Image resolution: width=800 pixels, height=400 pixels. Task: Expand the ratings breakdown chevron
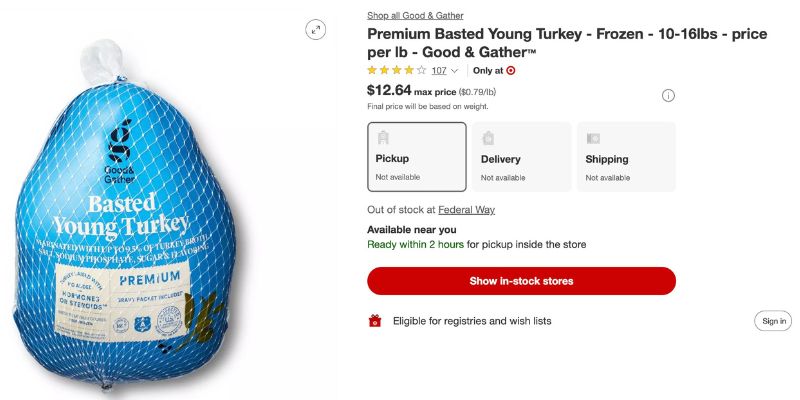[x=455, y=71]
